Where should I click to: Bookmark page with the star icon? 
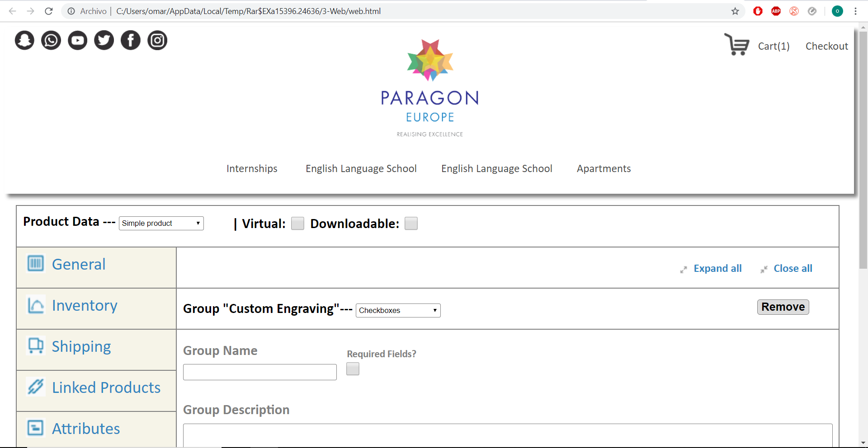click(x=735, y=11)
